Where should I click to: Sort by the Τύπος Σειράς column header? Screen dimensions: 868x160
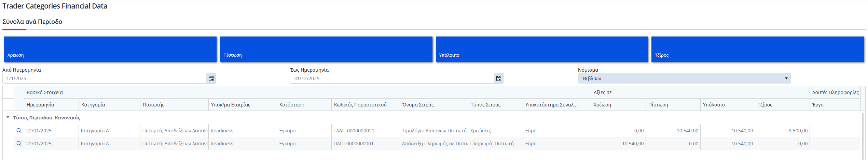495,105
